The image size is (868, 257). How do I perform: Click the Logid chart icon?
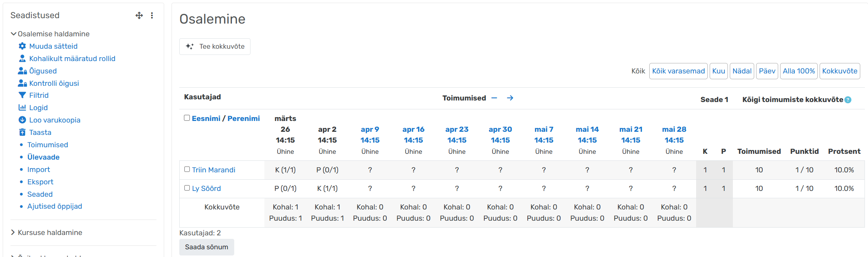(22, 108)
